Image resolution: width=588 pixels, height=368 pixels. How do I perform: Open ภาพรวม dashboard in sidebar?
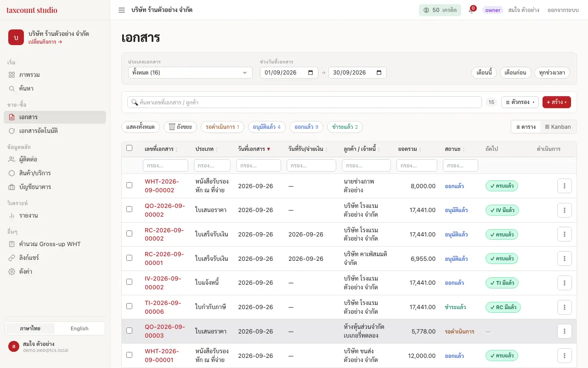[x=55, y=75]
